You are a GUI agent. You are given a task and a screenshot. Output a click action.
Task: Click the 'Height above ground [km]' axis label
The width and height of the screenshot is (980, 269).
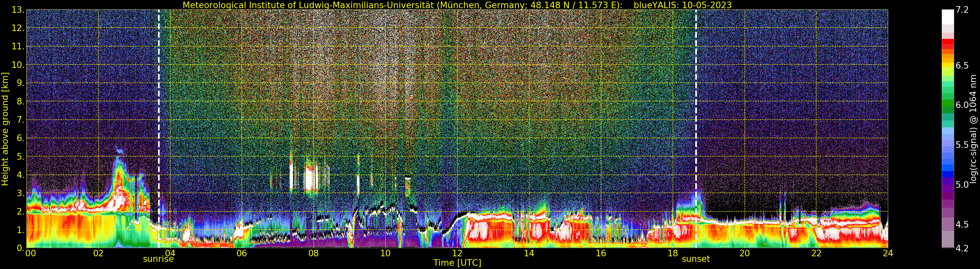point(5,129)
